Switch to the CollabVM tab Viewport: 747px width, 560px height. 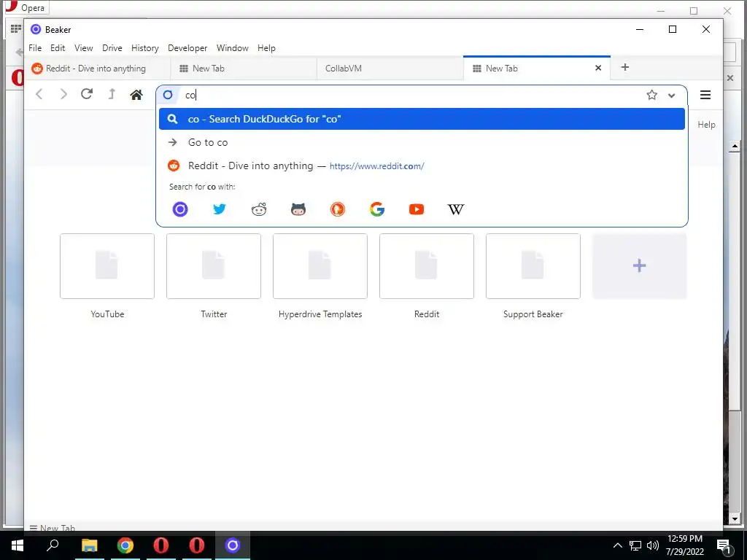coord(390,69)
